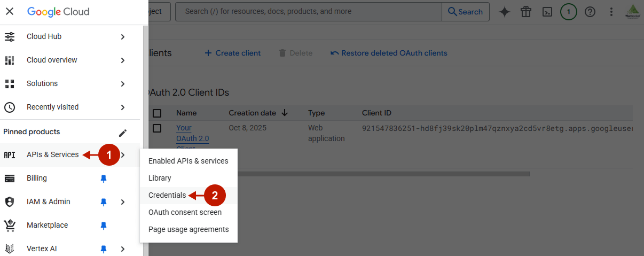Viewport: 644px width, 256px height.
Task: Open the three-dot settings menu
Action: [611, 12]
